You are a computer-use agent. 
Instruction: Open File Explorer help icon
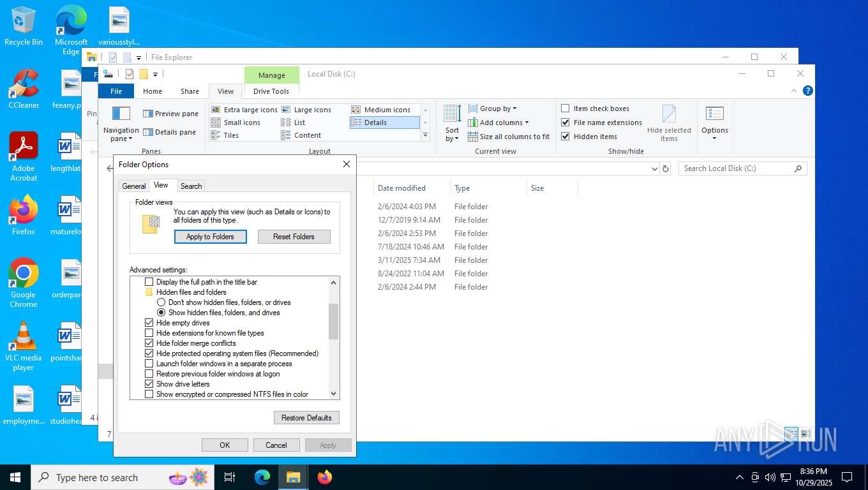point(807,91)
